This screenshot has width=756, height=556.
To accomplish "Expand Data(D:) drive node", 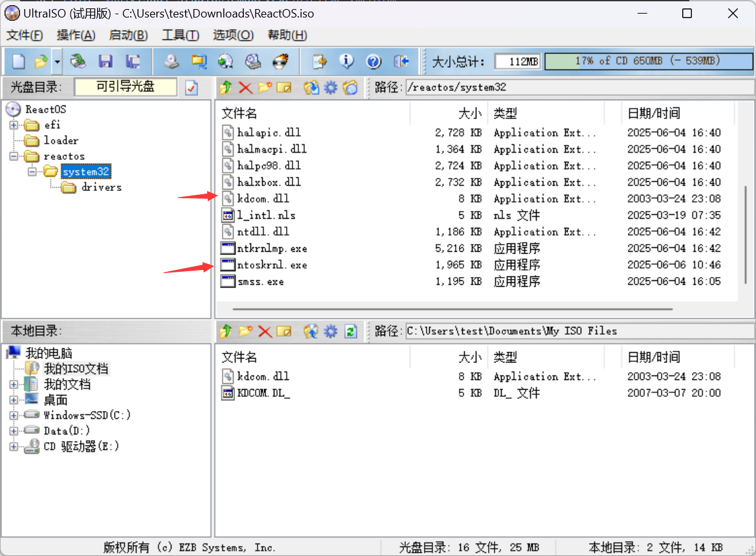I will tap(14, 430).
